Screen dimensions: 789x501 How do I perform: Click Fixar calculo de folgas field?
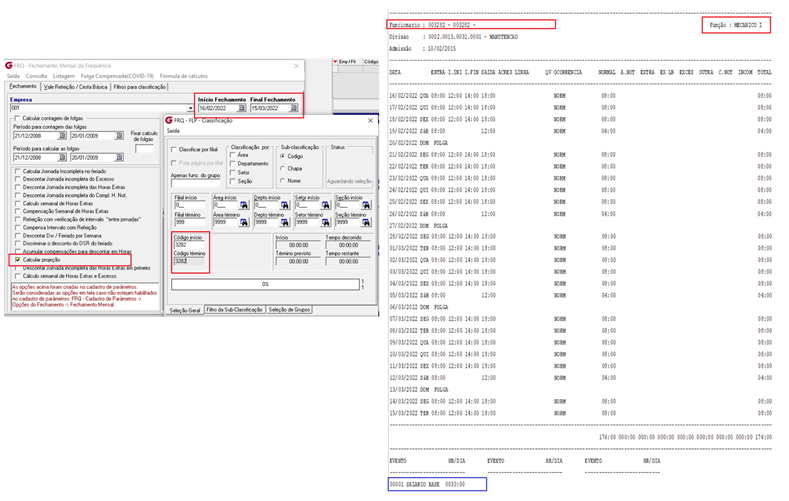[x=144, y=149]
